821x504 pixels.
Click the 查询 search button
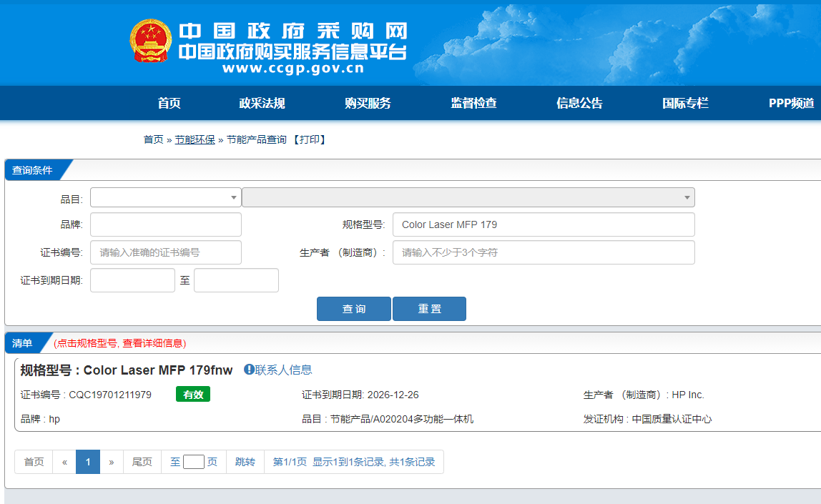click(353, 309)
